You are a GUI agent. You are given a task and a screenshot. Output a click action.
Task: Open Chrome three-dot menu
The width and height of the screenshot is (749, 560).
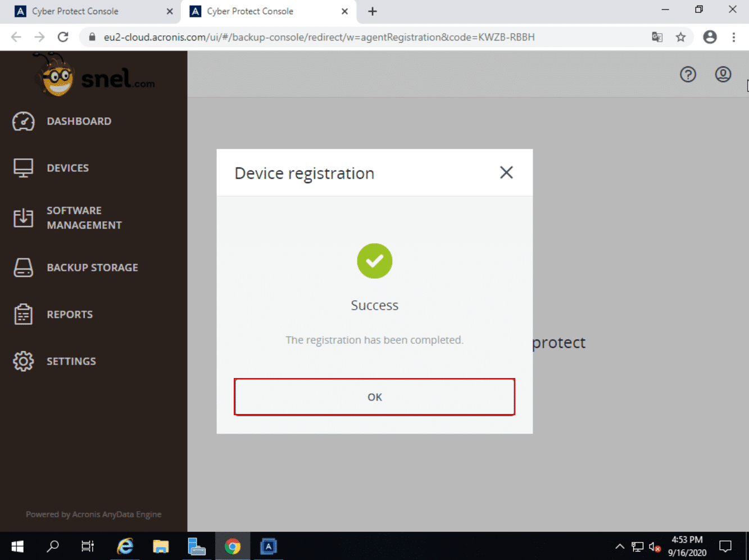[x=734, y=37]
